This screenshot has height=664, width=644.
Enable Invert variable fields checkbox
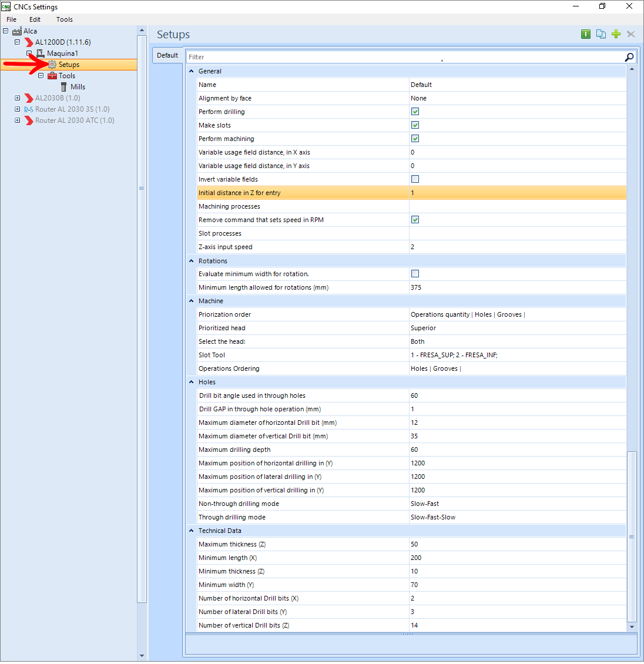coord(415,179)
